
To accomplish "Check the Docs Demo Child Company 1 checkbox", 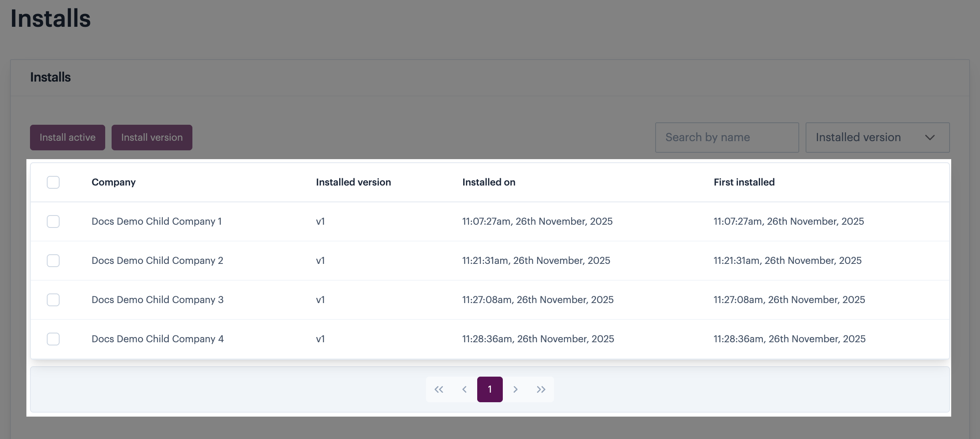I will [53, 221].
